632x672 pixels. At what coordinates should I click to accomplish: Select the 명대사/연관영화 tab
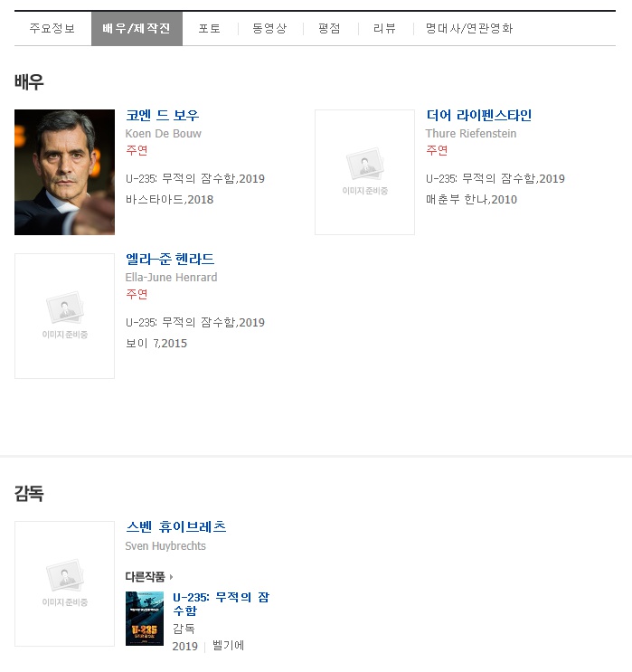[469, 29]
